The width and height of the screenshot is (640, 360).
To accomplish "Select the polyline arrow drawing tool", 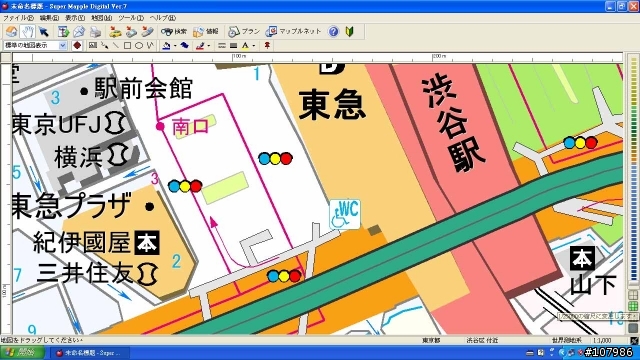I will point(104,45).
